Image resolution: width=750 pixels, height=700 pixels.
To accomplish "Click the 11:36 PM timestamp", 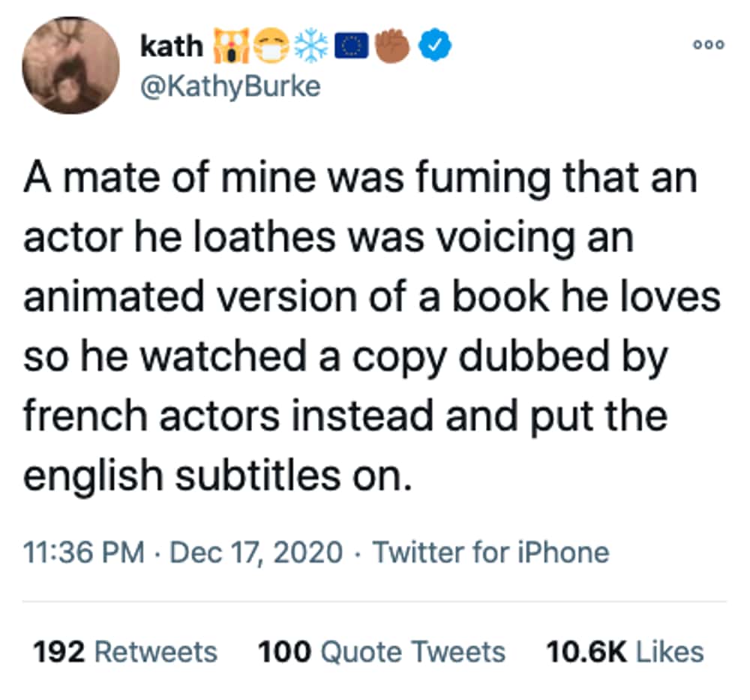I will click(x=84, y=553).
